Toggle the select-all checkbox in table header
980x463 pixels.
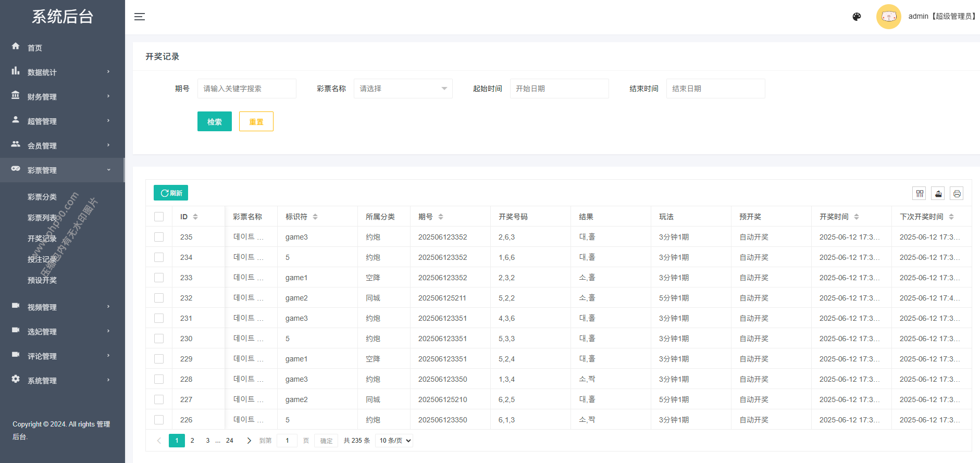point(159,217)
